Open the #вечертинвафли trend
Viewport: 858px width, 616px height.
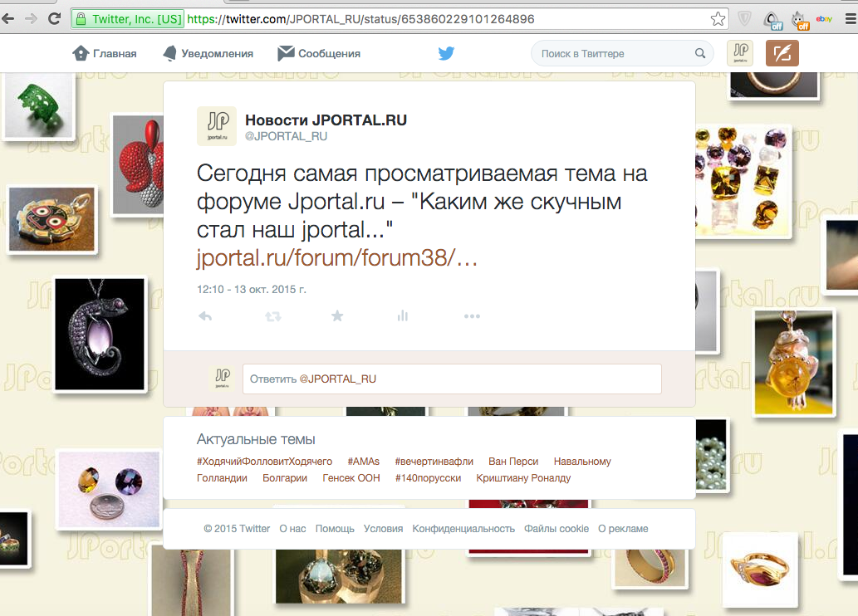point(434,462)
